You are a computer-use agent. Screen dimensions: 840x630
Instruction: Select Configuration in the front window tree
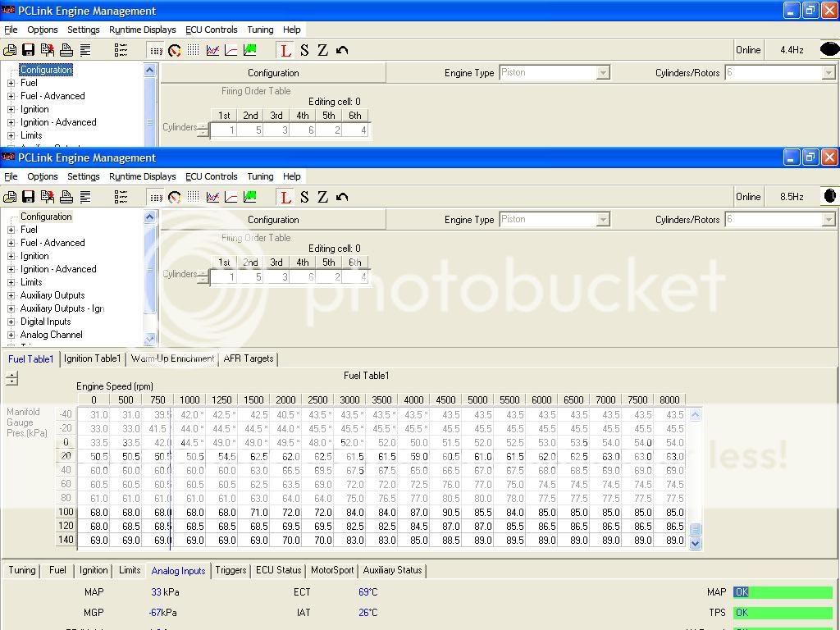46,217
